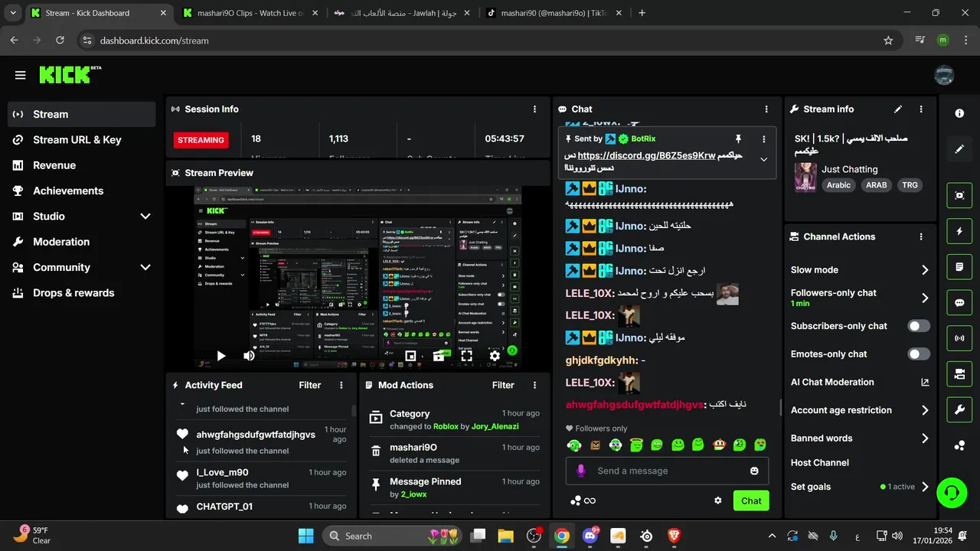Play the stream preview video
Screen dimensions: 980x551
pos(220,356)
